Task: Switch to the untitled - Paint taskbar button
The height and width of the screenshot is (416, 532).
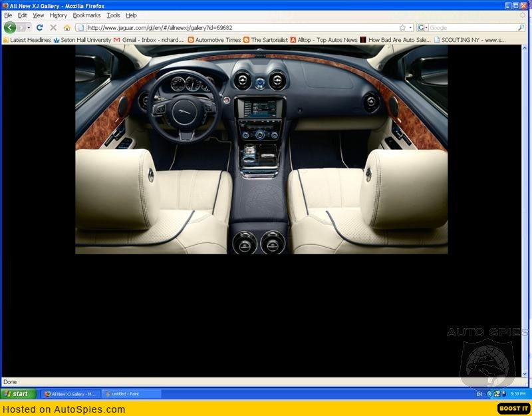Action: point(131,394)
